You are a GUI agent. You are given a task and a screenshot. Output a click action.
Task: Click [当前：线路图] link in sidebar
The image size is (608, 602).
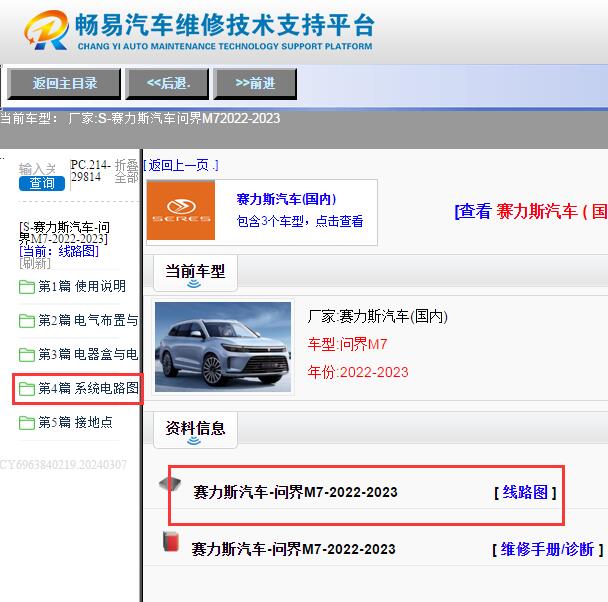click(x=59, y=252)
